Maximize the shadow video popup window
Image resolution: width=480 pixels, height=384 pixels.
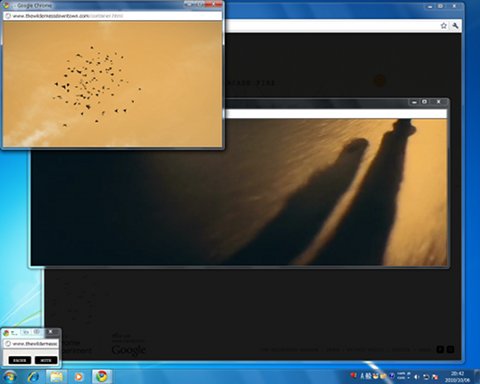point(424,102)
